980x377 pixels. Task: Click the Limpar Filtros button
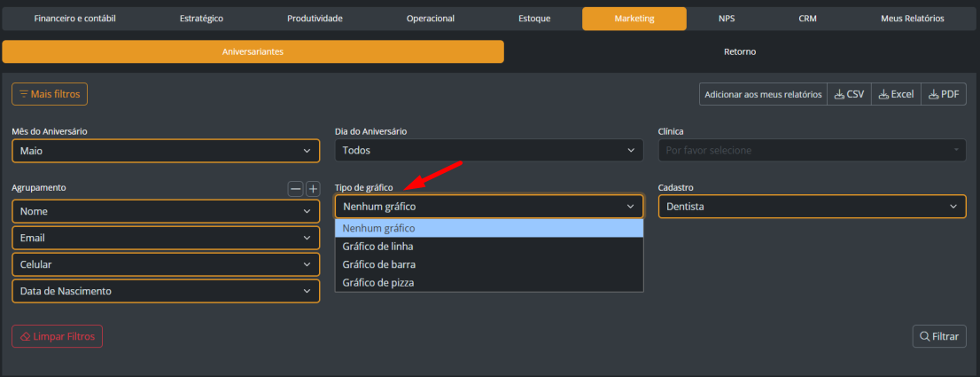58,336
